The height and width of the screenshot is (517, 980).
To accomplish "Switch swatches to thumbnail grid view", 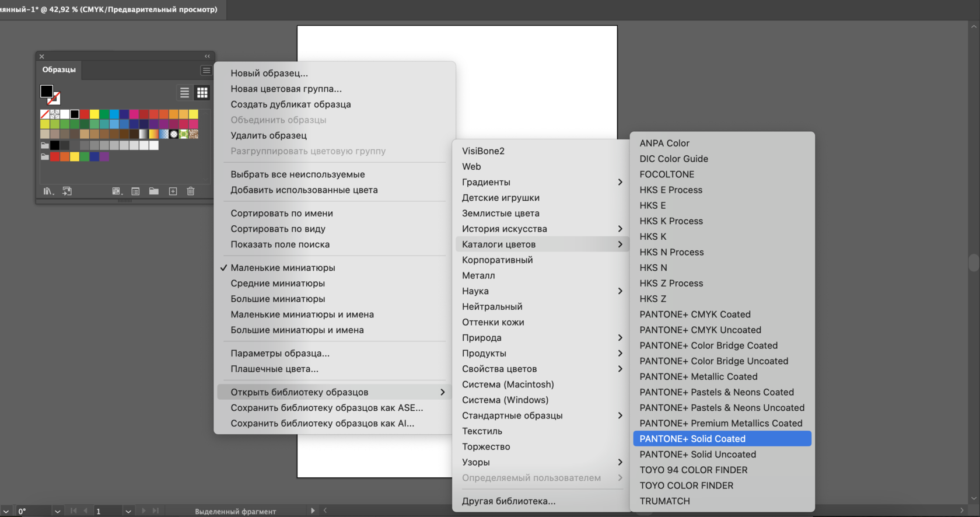I will click(x=202, y=92).
